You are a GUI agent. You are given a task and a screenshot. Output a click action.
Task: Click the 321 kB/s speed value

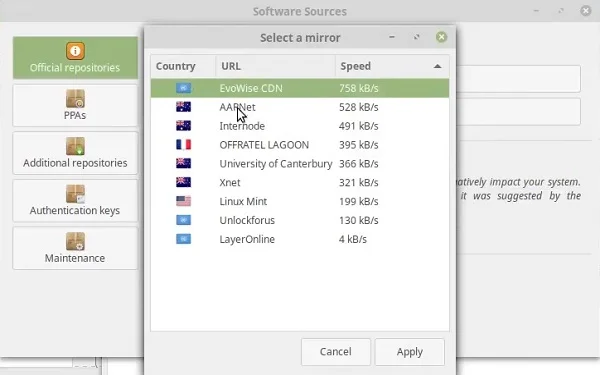click(359, 183)
